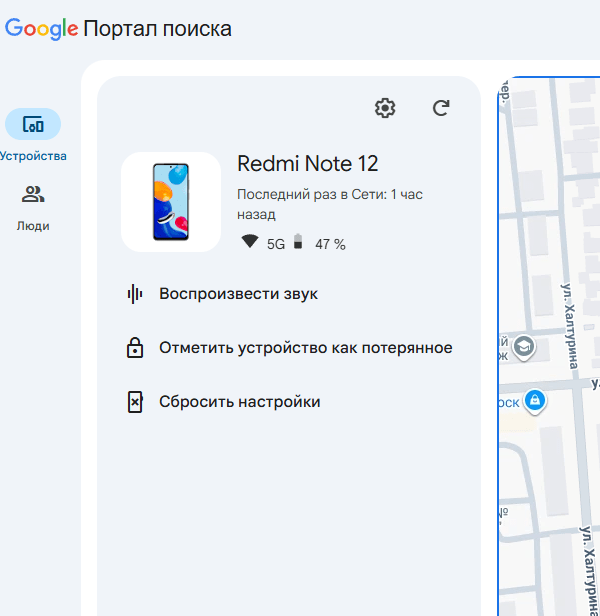Click the sound wave icon
600x616 pixels.
click(135, 294)
